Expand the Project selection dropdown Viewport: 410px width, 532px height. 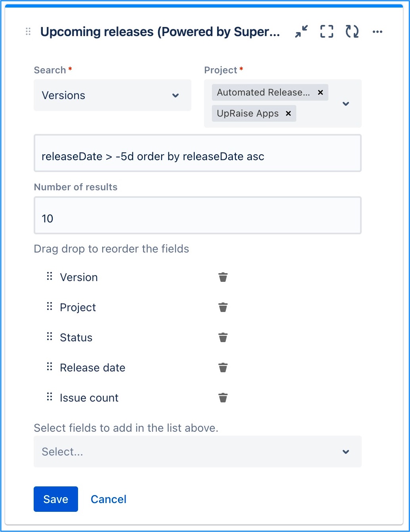[345, 103]
